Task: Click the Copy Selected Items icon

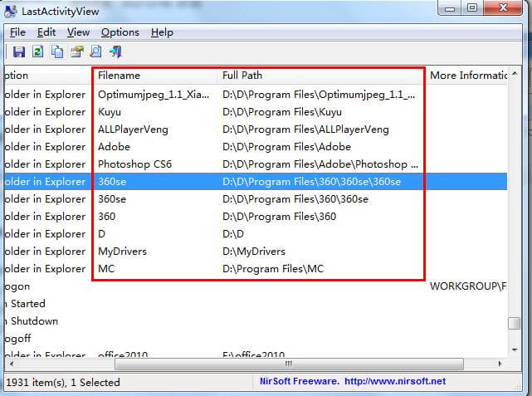Action: pyautogui.click(x=57, y=51)
